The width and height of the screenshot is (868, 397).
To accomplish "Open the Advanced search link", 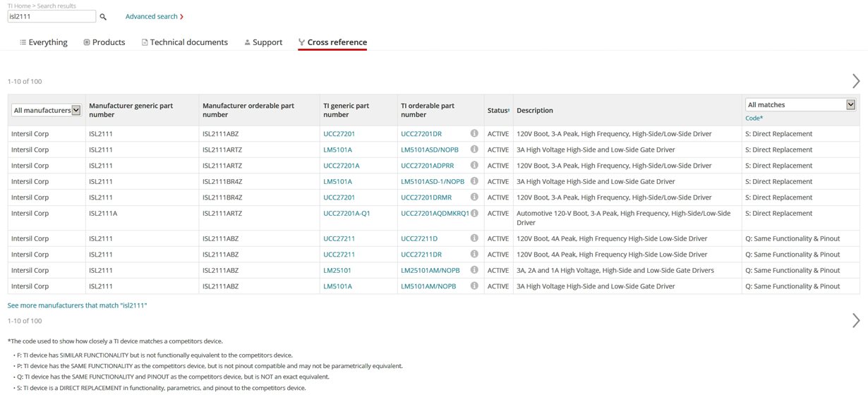I will click(155, 16).
